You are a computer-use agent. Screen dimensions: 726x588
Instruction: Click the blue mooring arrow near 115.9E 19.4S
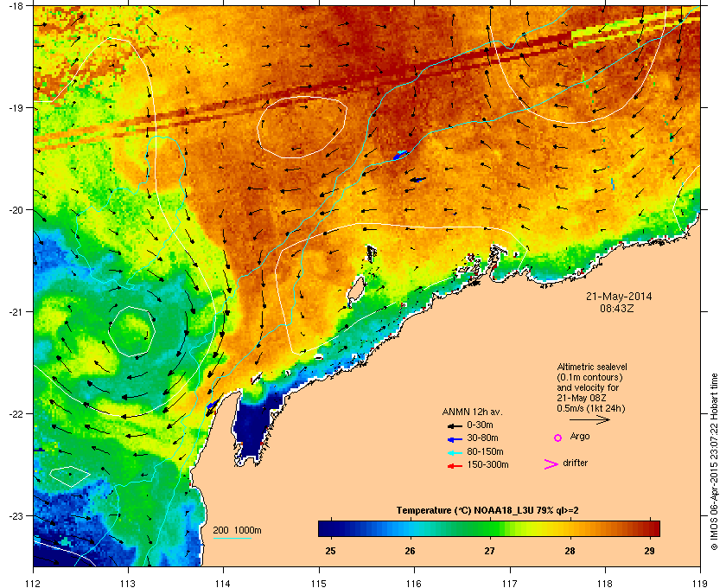399,156
